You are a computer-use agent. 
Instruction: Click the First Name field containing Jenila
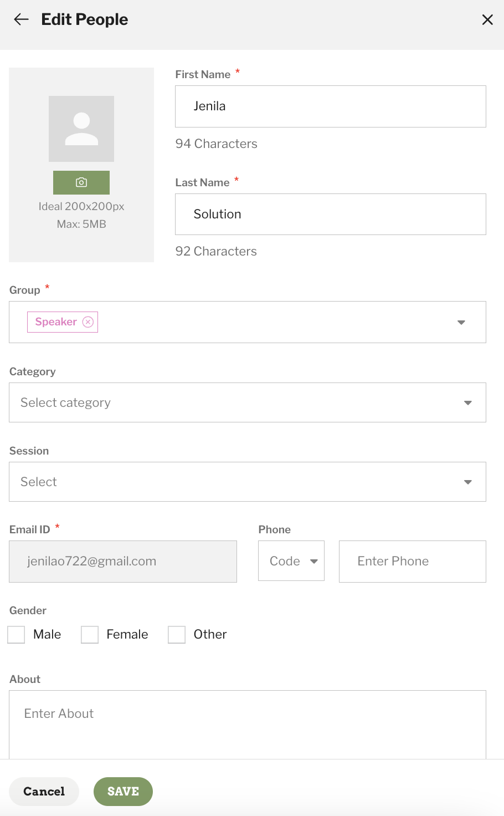(x=331, y=106)
